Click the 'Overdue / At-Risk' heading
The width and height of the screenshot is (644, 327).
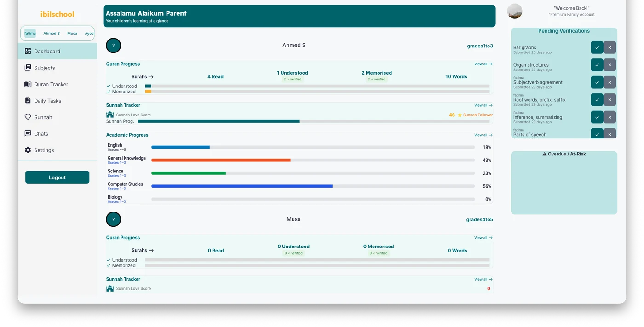[x=564, y=154]
